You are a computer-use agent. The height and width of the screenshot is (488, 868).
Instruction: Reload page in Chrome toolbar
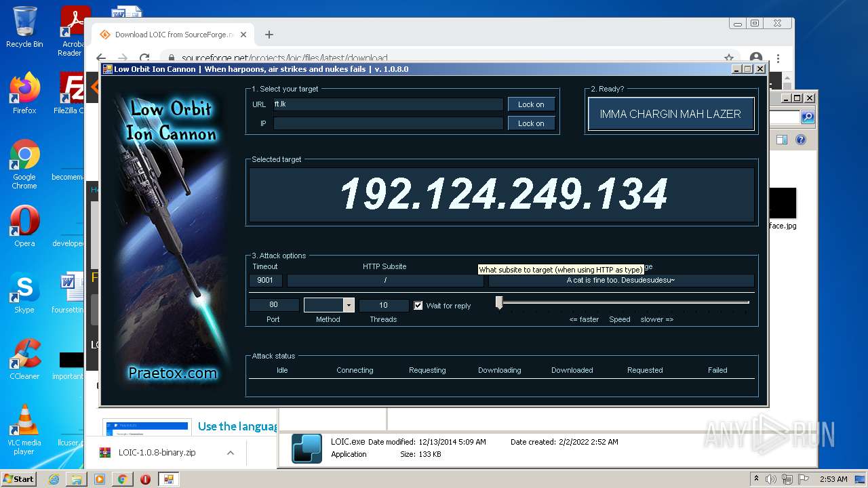[144, 58]
